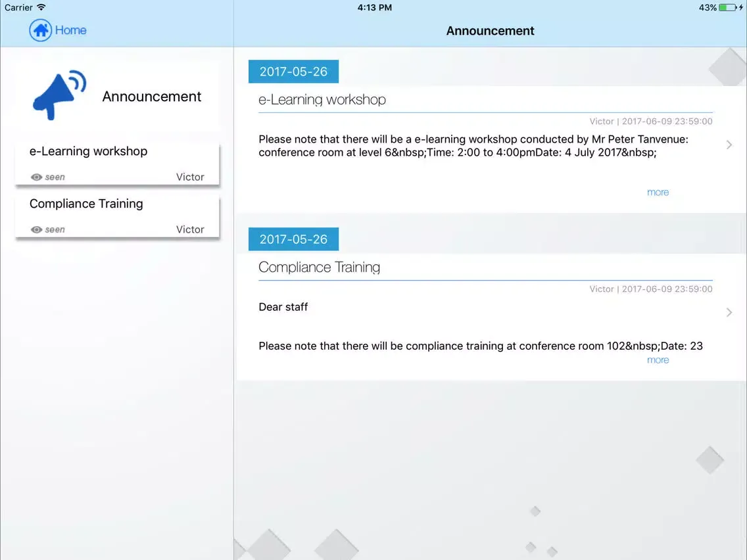Tap the Home house icon
This screenshot has width=747, height=560.
pyautogui.click(x=41, y=30)
